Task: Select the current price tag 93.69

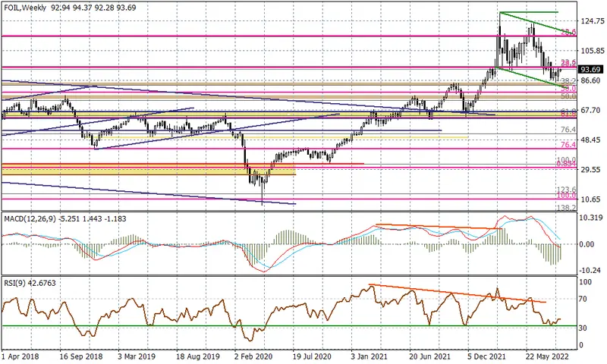Action: click(591, 70)
